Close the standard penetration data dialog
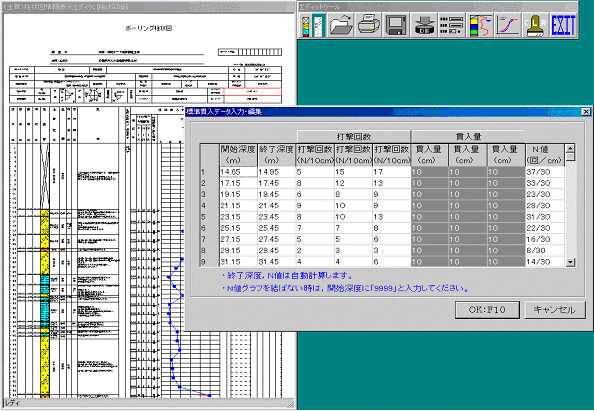The image size is (594, 411). (586, 111)
